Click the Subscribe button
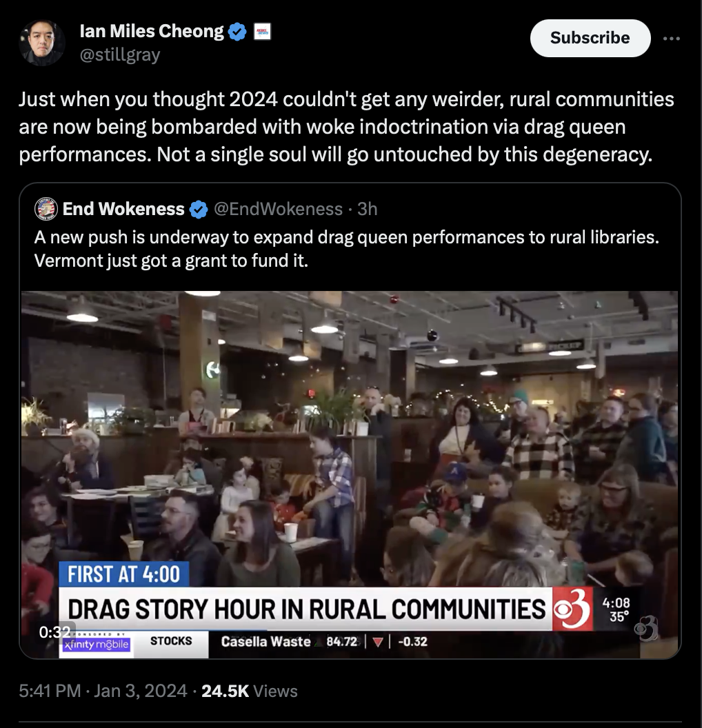 tap(590, 38)
